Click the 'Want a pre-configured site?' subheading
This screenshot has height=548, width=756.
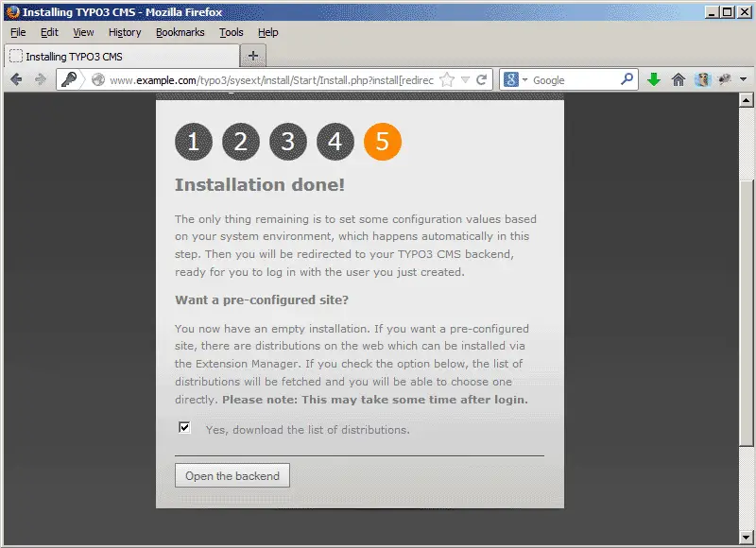click(262, 300)
